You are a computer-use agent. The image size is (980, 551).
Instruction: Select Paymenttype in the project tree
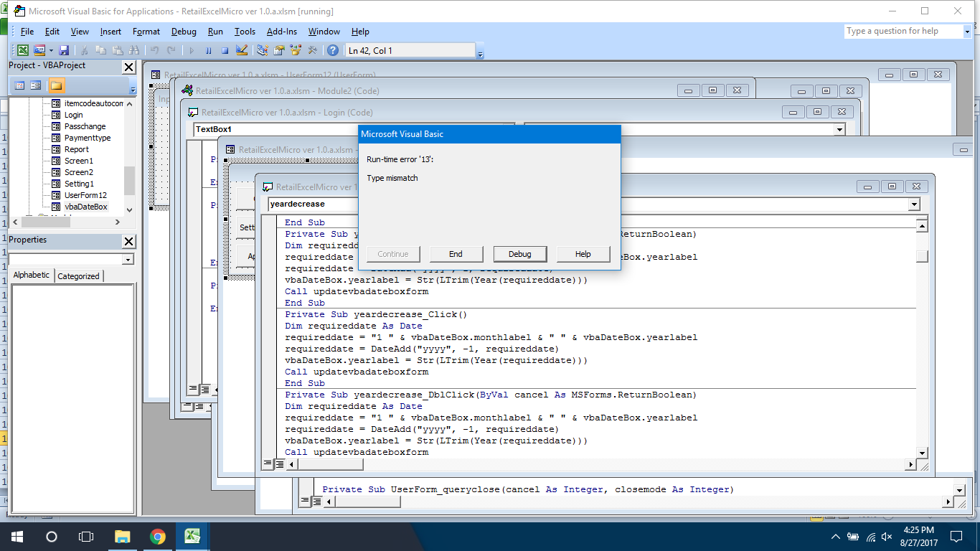pyautogui.click(x=88, y=138)
